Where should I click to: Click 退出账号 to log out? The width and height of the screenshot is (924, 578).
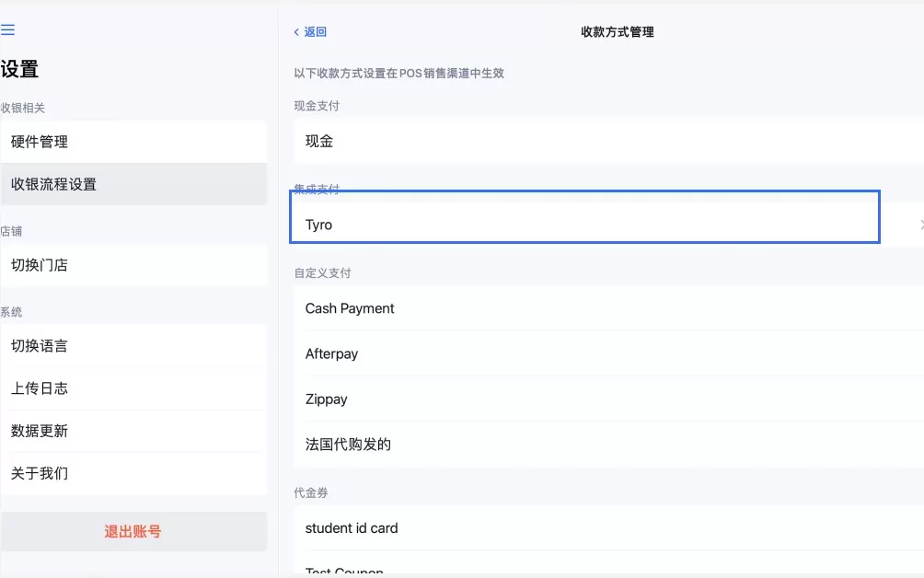point(134,531)
